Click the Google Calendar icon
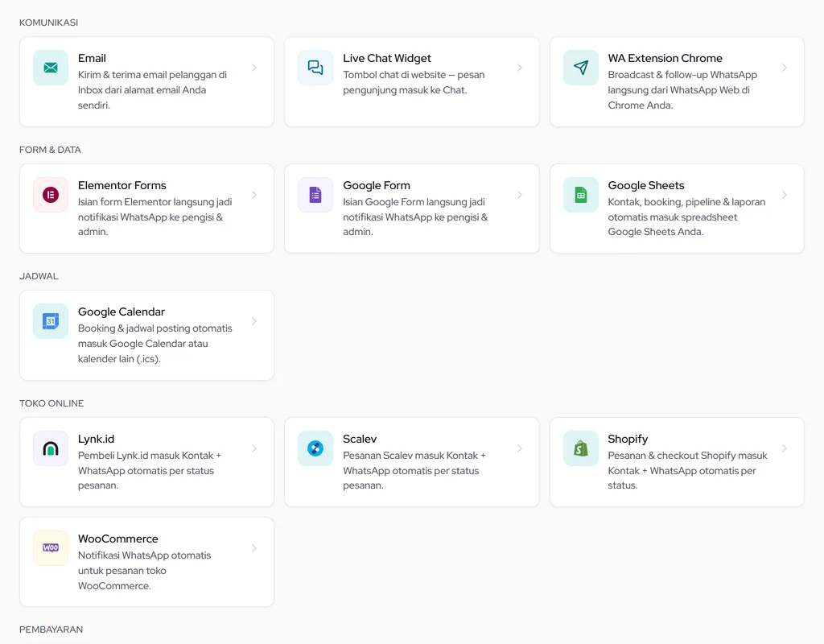The image size is (824, 644). 51,321
